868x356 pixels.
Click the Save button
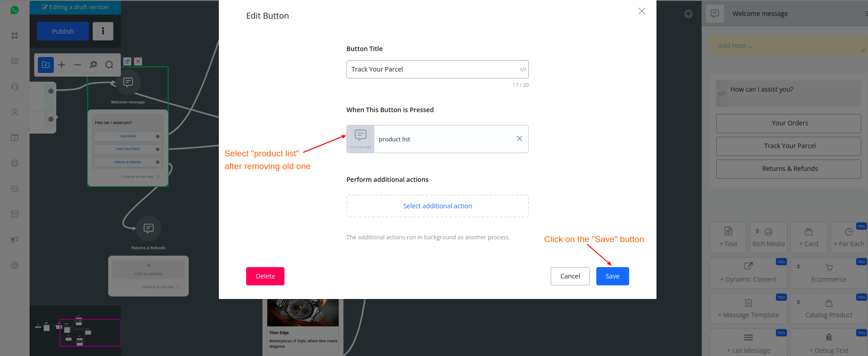click(x=612, y=276)
